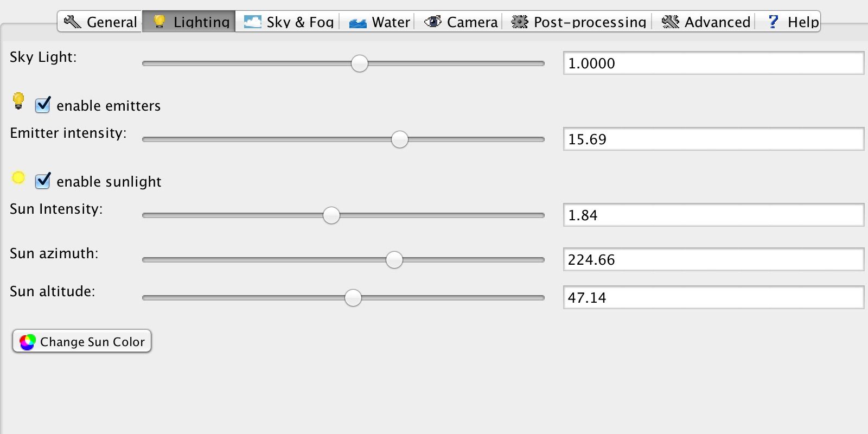Viewport: 868px width, 434px height.
Task: Click the tools icon on Advanced tab
Action: tap(671, 22)
